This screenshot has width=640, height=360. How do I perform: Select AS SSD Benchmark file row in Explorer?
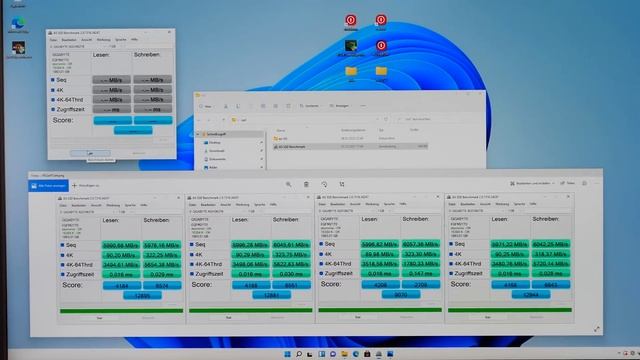tap(350, 146)
